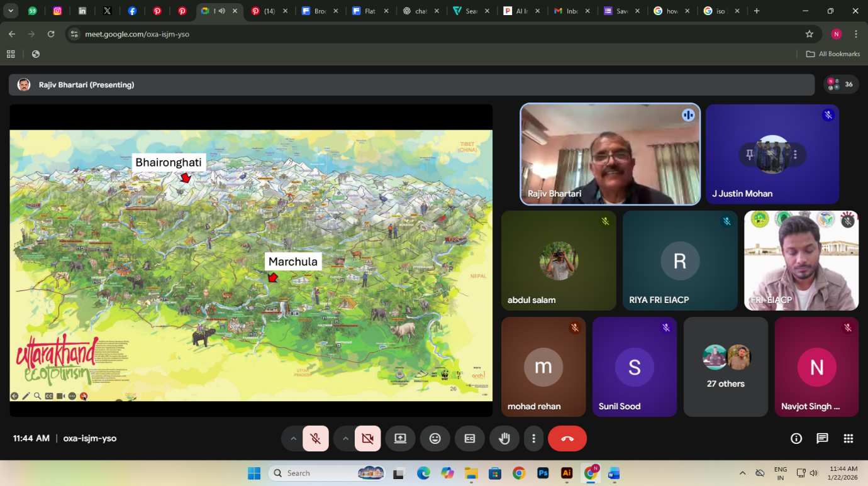Open Photoshop from the Windows taskbar

[543, 473]
